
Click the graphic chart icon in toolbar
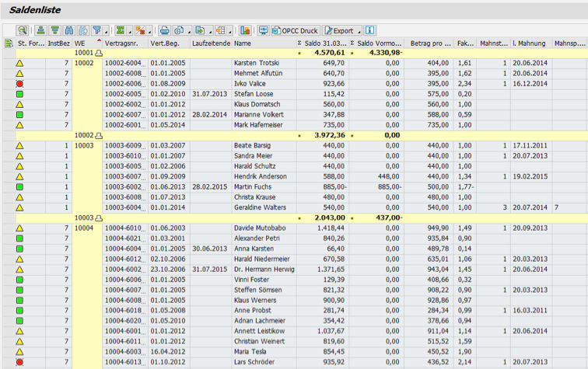pyautogui.click(x=245, y=30)
